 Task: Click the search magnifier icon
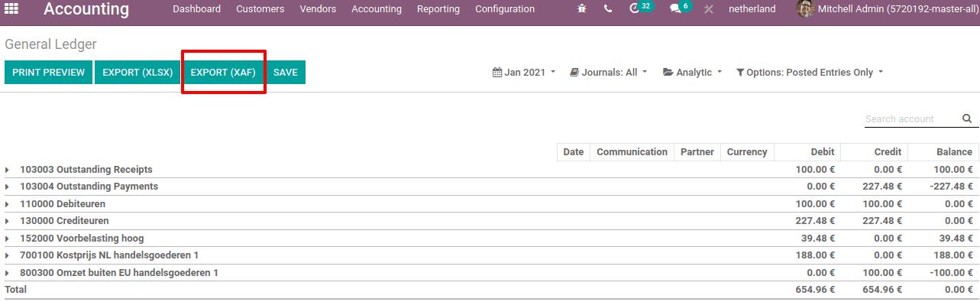(x=966, y=119)
